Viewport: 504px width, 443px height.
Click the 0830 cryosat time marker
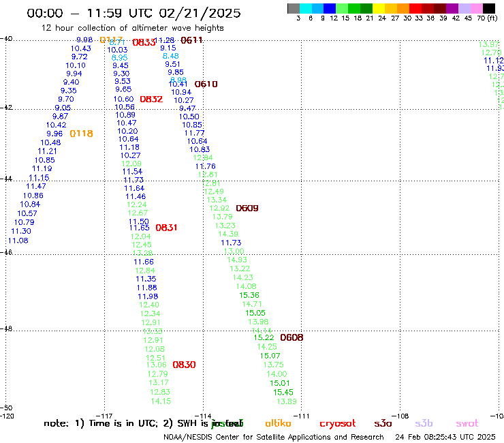point(184,365)
